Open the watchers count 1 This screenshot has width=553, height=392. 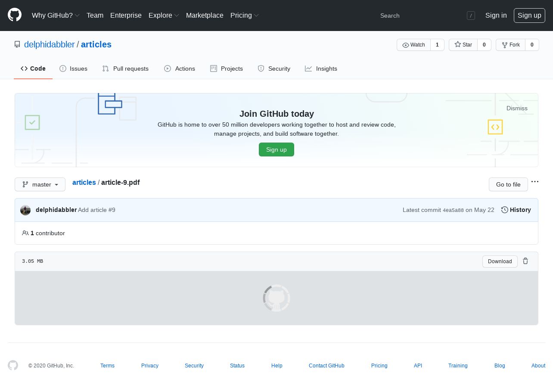[x=437, y=45]
